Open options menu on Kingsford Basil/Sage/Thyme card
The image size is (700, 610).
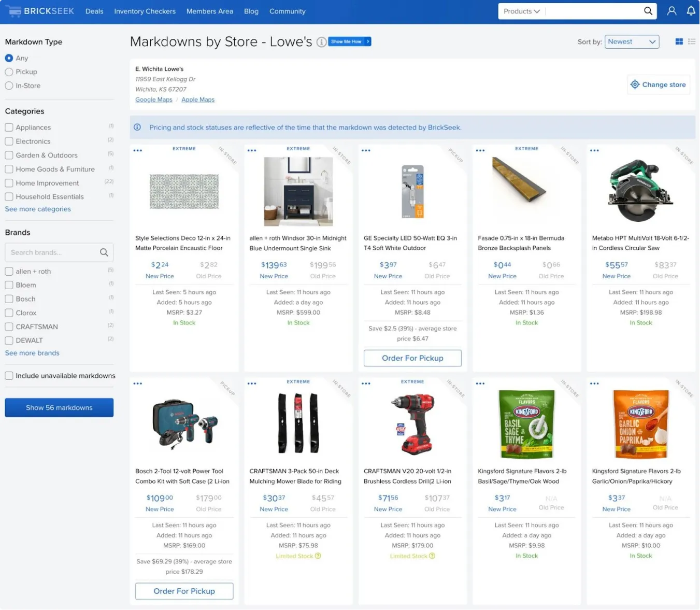pos(480,384)
